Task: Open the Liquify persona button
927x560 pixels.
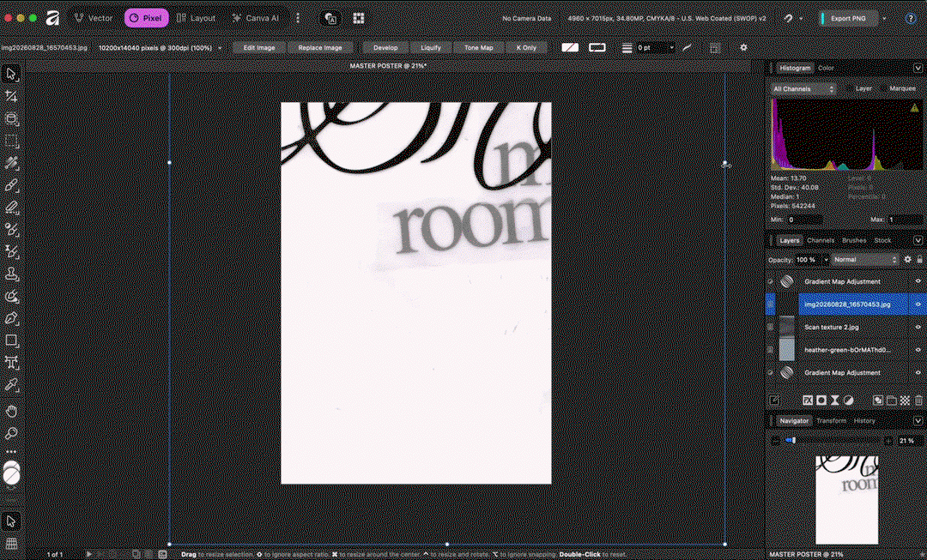Action: coord(430,48)
